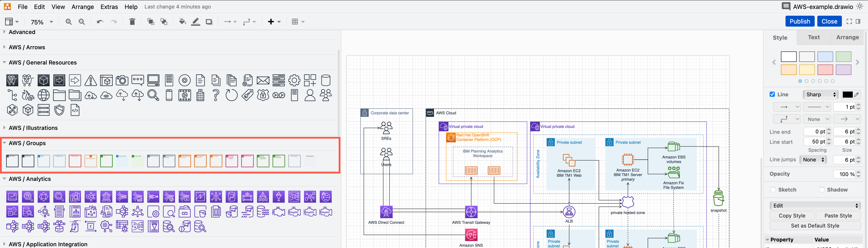Screen dimensions: 868x248
Task: Click the Copy Style button
Action: tap(792, 216)
